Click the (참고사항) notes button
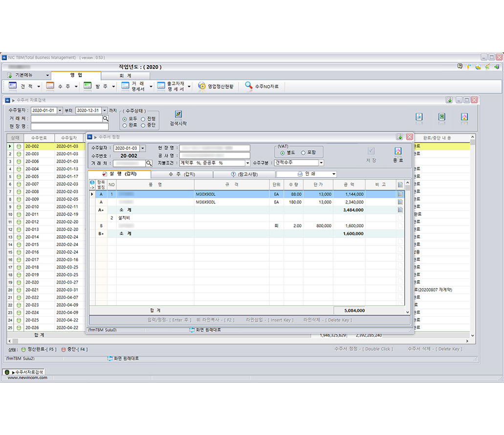Screen dimensions: 504x435 click(244, 174)
